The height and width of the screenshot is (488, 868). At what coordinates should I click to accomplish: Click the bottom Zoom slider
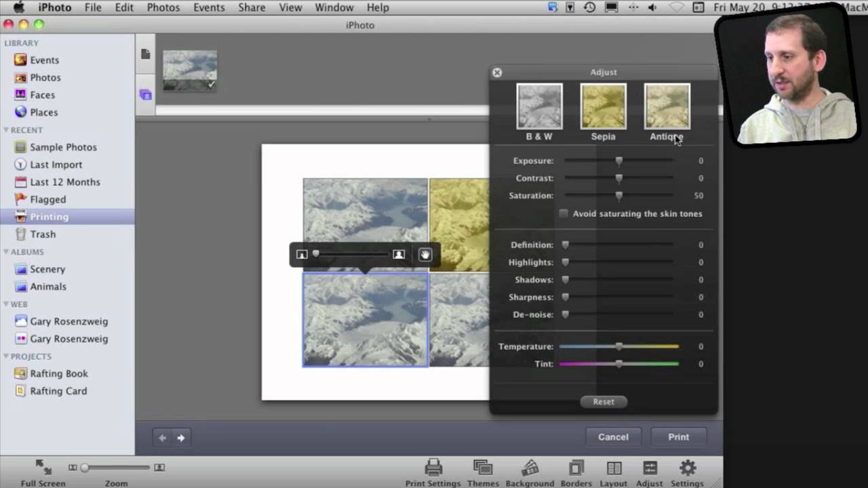point(116,468)
